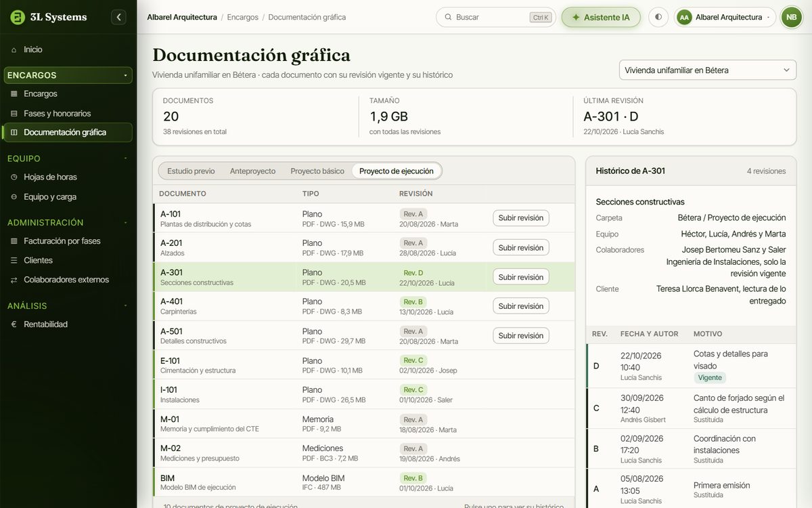812x508 pixels.
Task: Click the Rev. B badge on A-401
Action: (413, 301)
